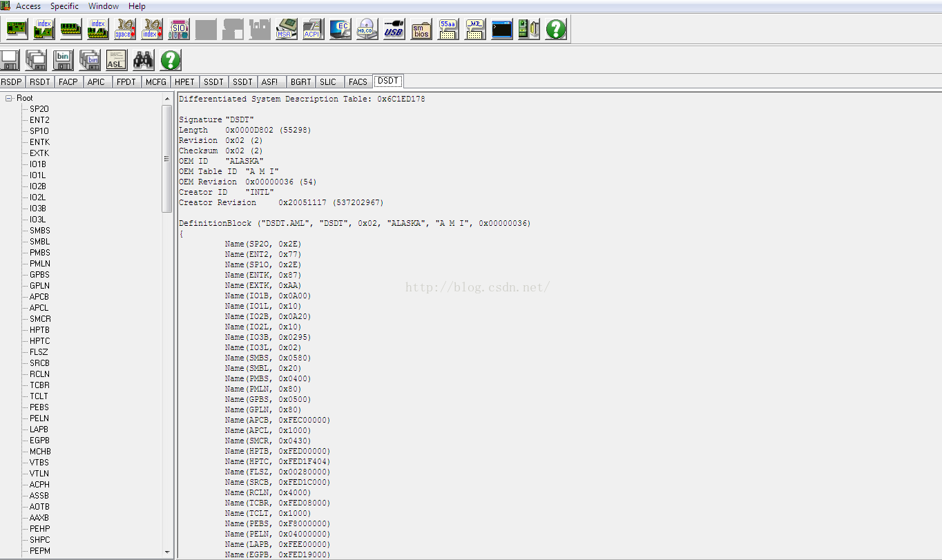Switch to the ASF! tab
This screenshot has width=942, height=560.
[270, 82]
